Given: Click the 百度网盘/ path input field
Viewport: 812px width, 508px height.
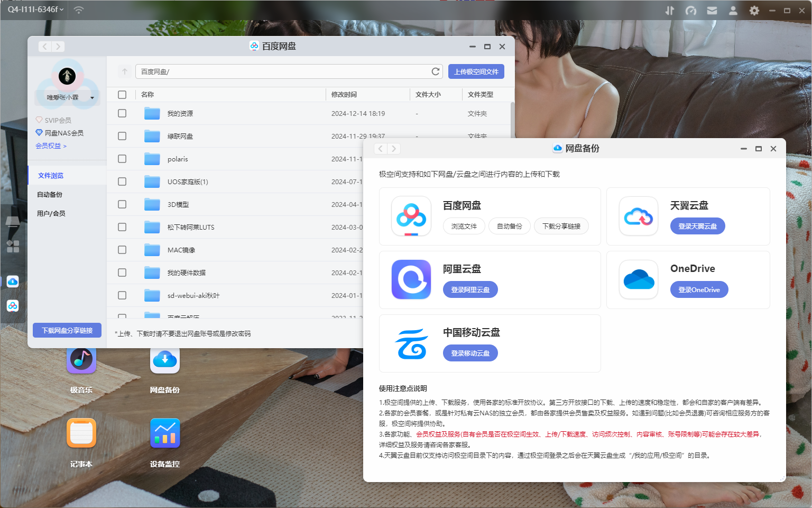Looking at the screenshot, I should click(289, 71).
